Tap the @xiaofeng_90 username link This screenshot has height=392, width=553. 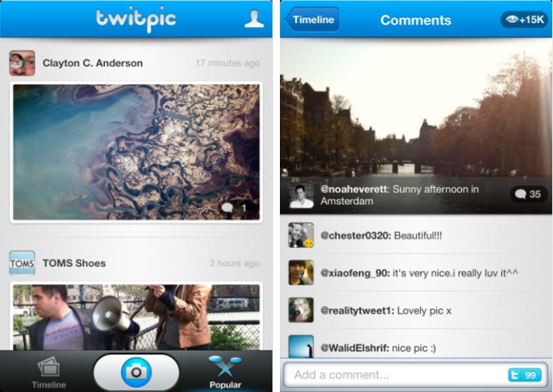coord(355,273)
